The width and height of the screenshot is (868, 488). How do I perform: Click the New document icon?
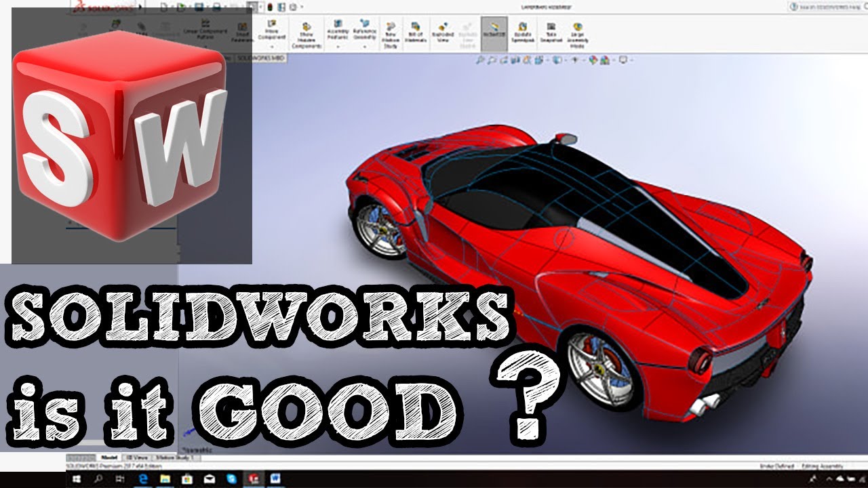pos(164,7)
